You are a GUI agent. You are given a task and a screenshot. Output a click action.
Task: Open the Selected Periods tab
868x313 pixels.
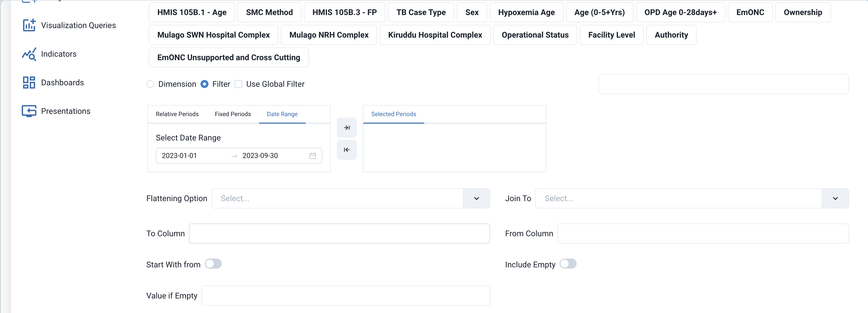(x=394, y=114)
